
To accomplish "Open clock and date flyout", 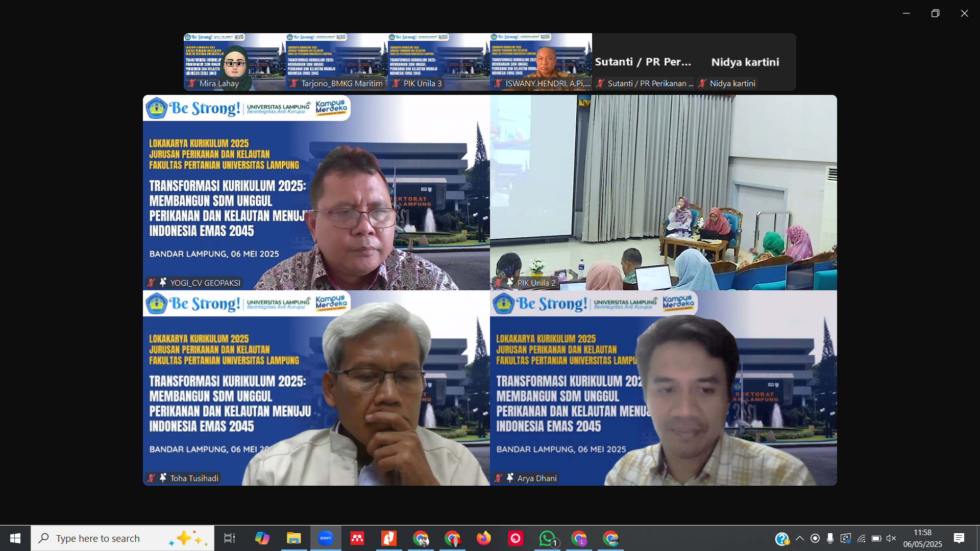I will (x=922, y=538).
